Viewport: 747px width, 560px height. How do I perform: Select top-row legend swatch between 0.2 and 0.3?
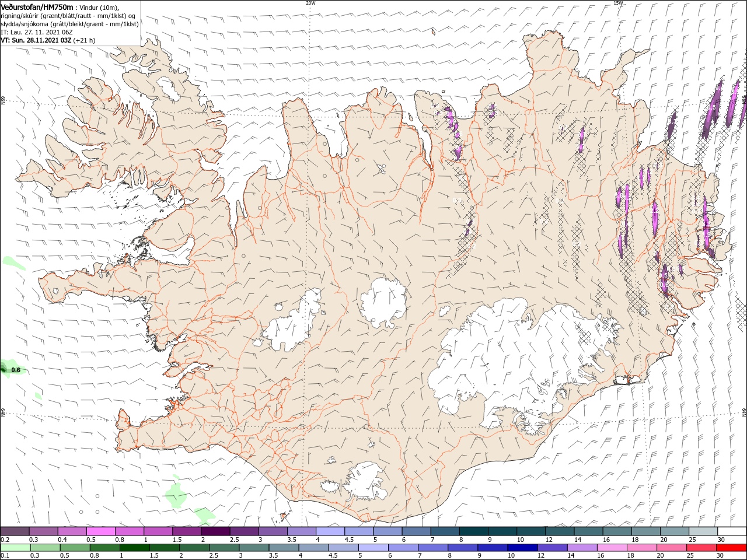pyautogui.click(x=15, y=531)
